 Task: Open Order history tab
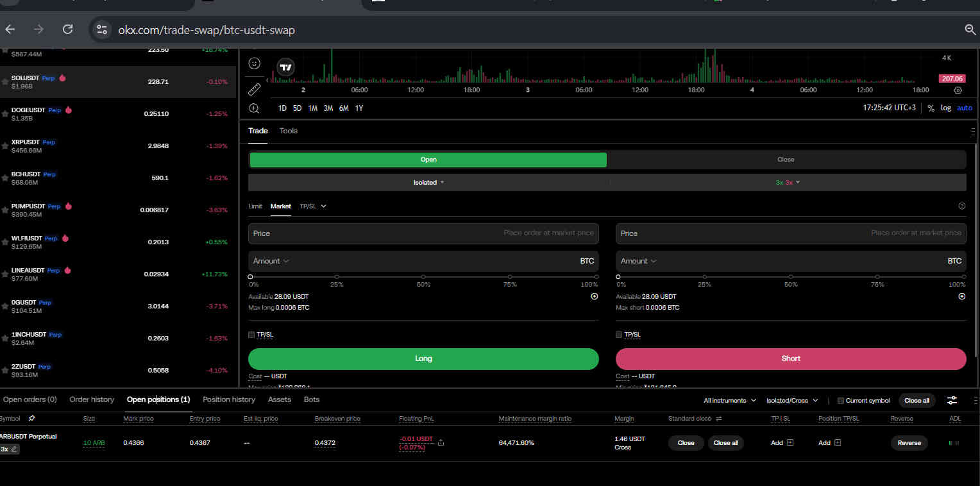pos(92,399)
